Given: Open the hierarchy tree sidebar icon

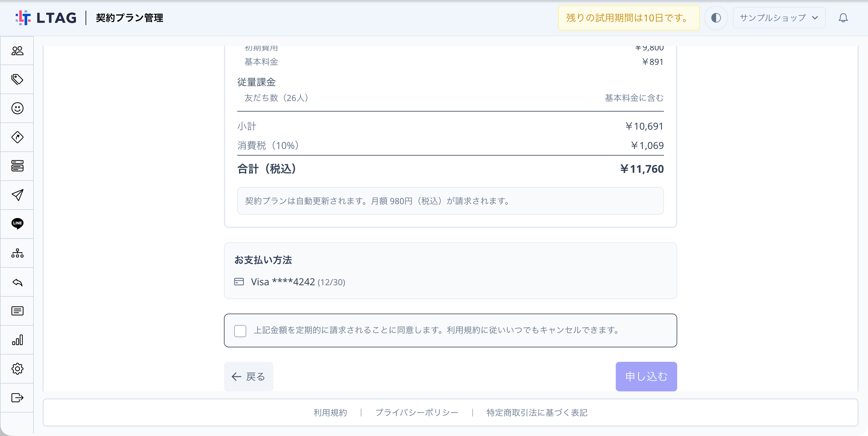Looking at the screenshot, I should (17, 253).
